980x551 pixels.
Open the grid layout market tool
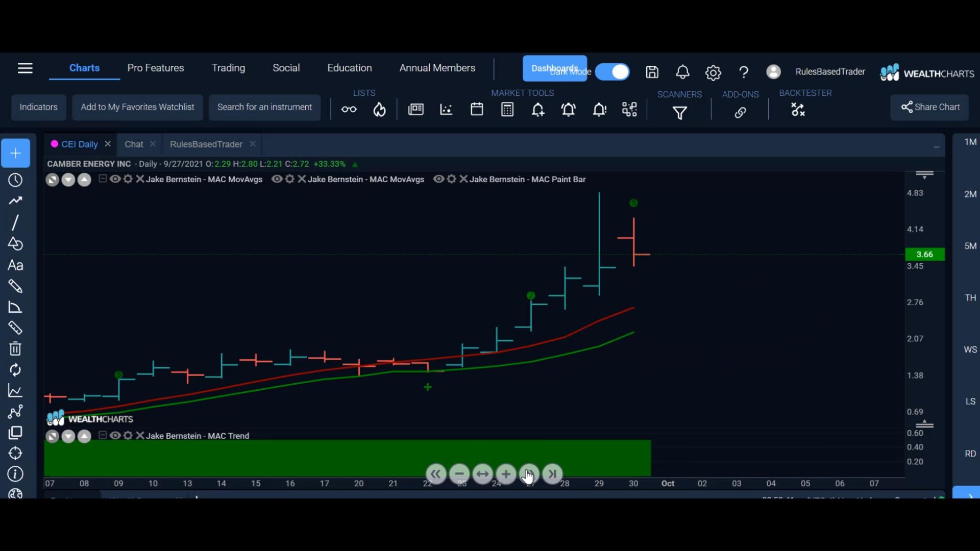click(630, 109)
